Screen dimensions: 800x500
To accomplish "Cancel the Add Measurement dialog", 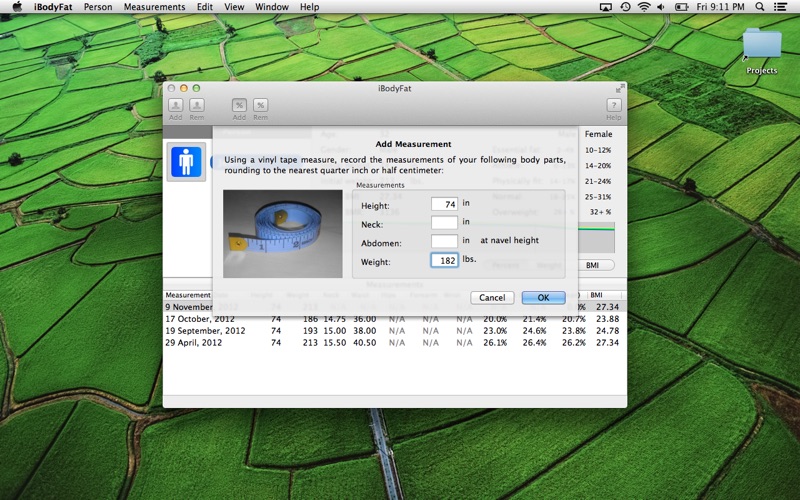I will (x=492, y=297).
